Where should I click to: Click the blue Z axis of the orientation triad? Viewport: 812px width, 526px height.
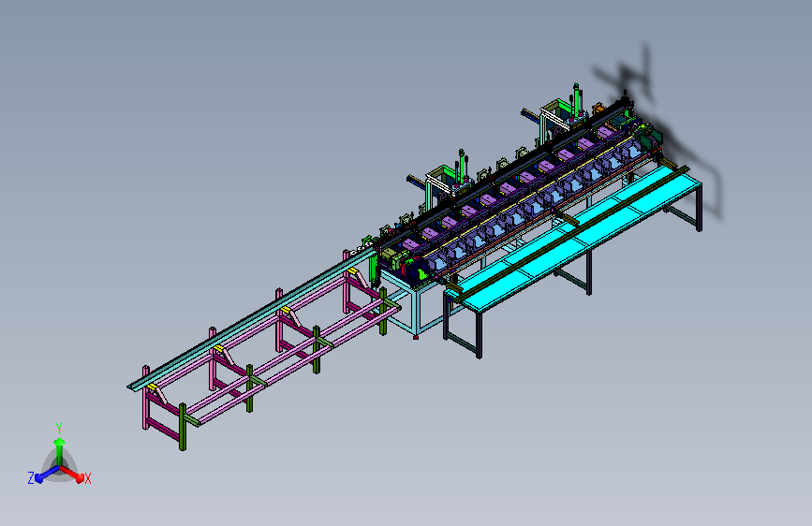47,474
